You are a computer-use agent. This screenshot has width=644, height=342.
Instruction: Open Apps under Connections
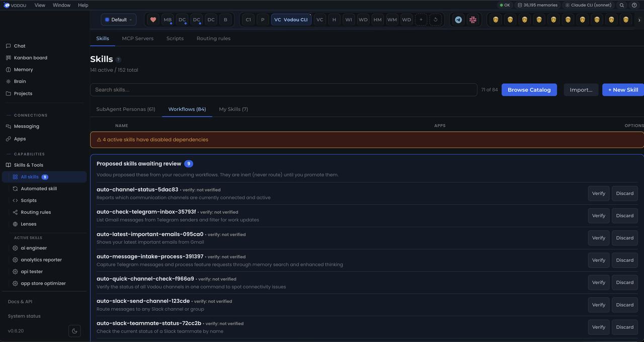(20, 139)
